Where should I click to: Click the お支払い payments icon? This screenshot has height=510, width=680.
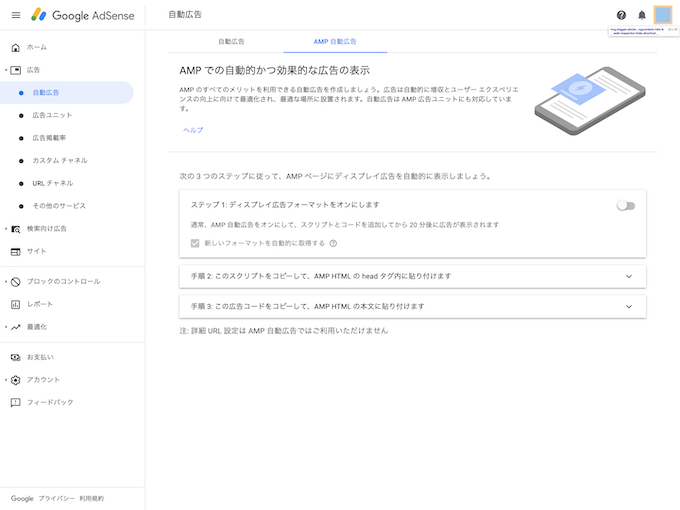[x=15, y=357]
